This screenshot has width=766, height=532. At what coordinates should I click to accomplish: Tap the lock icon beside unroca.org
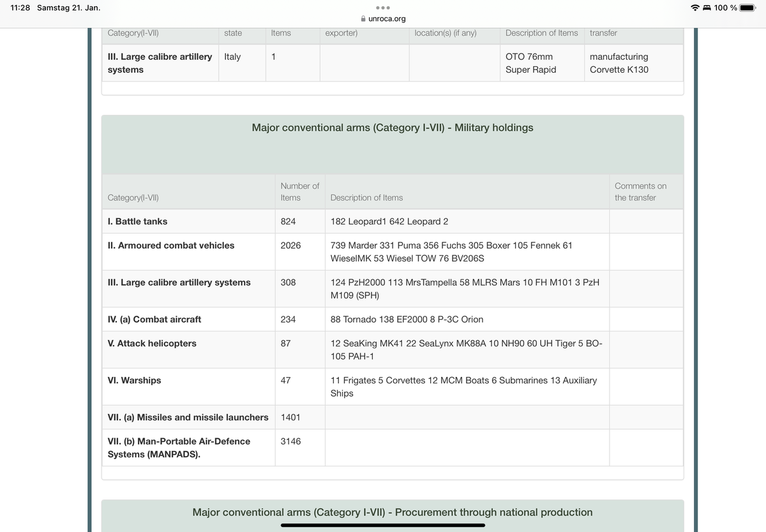click(x=364, y=19)
